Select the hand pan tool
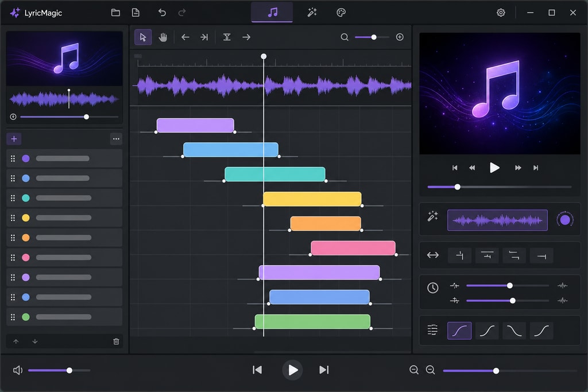588x392 pixels. click(163, 37)
